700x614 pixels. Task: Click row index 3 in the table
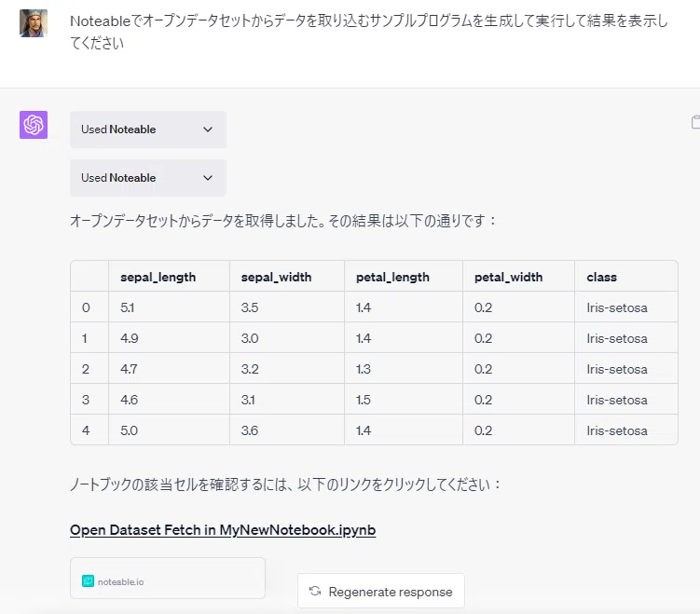89,400
